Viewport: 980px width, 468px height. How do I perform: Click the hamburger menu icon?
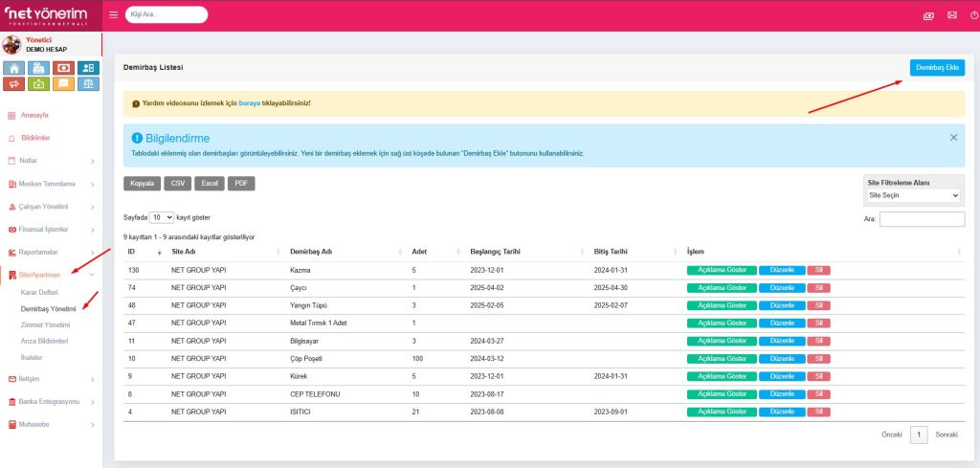[x=114, y=15]
